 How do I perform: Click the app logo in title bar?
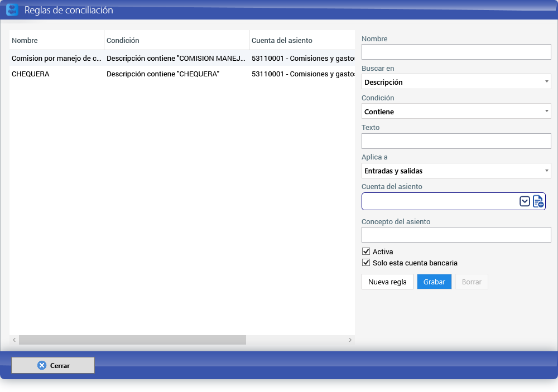click(12, 9)
